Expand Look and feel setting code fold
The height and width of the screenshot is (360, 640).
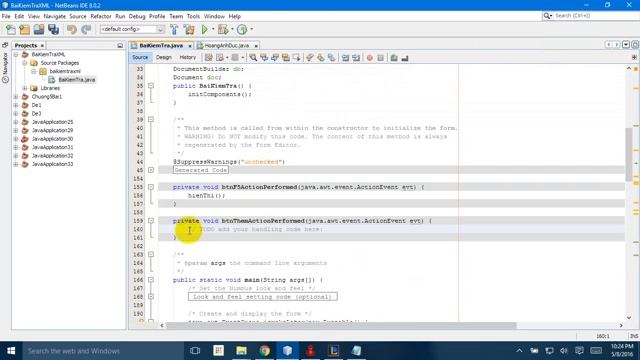point(151,297)
